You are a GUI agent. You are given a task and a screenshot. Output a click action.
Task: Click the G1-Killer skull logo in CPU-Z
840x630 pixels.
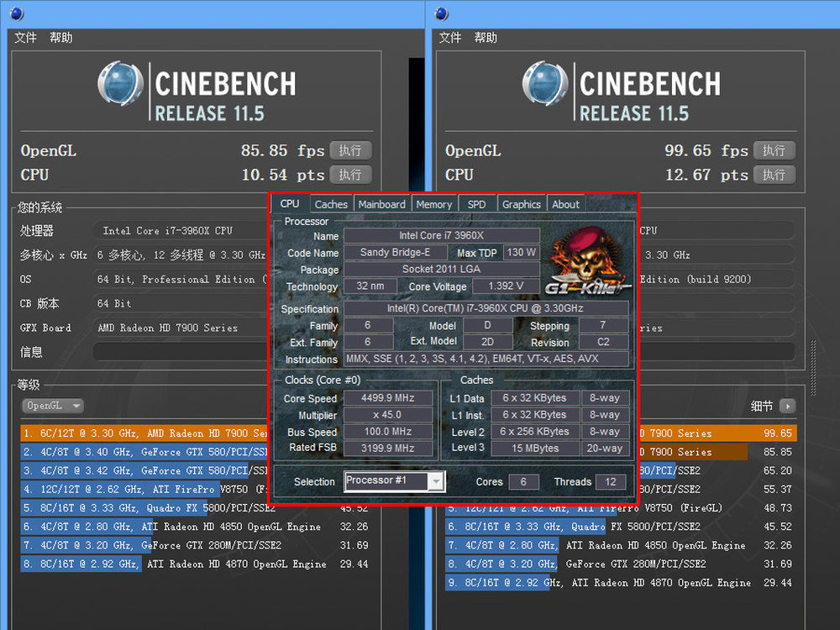point(588,261)
